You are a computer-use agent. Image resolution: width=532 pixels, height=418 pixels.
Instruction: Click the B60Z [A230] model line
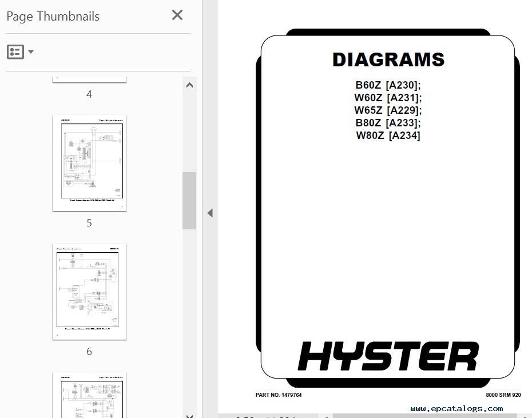(x=388, y=85)
